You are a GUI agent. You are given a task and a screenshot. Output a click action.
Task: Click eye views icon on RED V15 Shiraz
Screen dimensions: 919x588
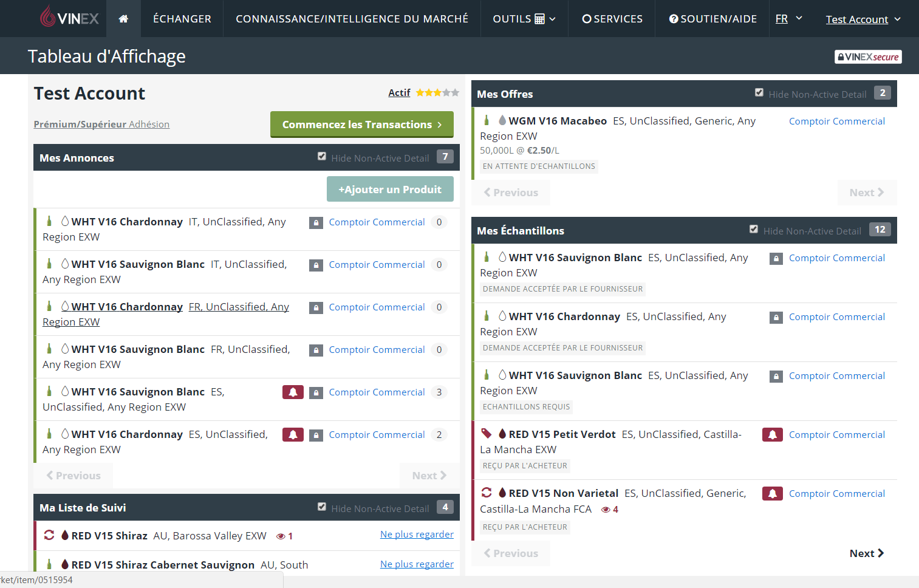click(281, 536)
